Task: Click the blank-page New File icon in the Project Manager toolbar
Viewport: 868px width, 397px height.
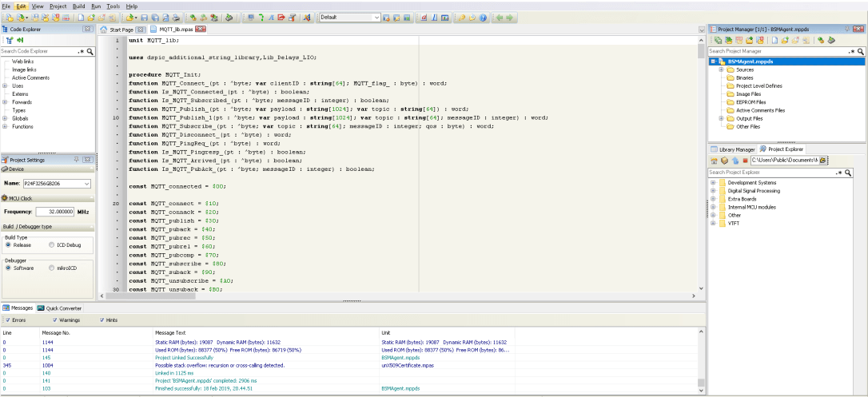Action: (x=775, y=41)
